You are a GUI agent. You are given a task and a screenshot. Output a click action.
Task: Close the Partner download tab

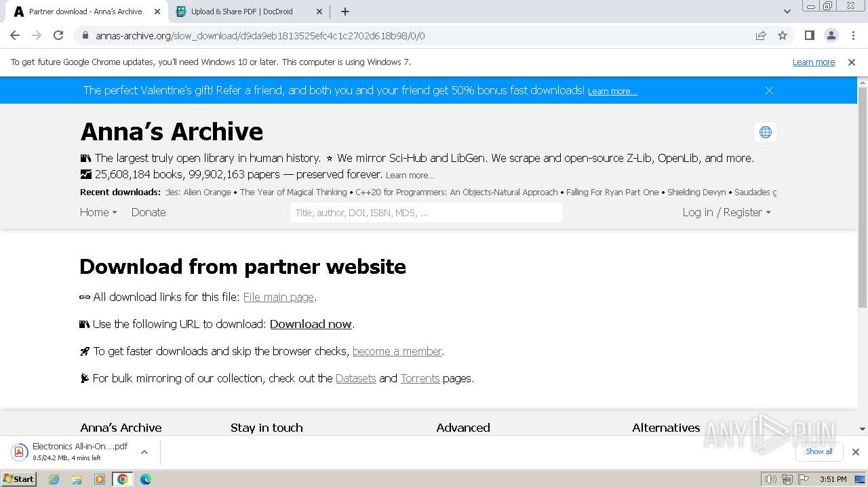pyautogui.click(x=157, y=12)
